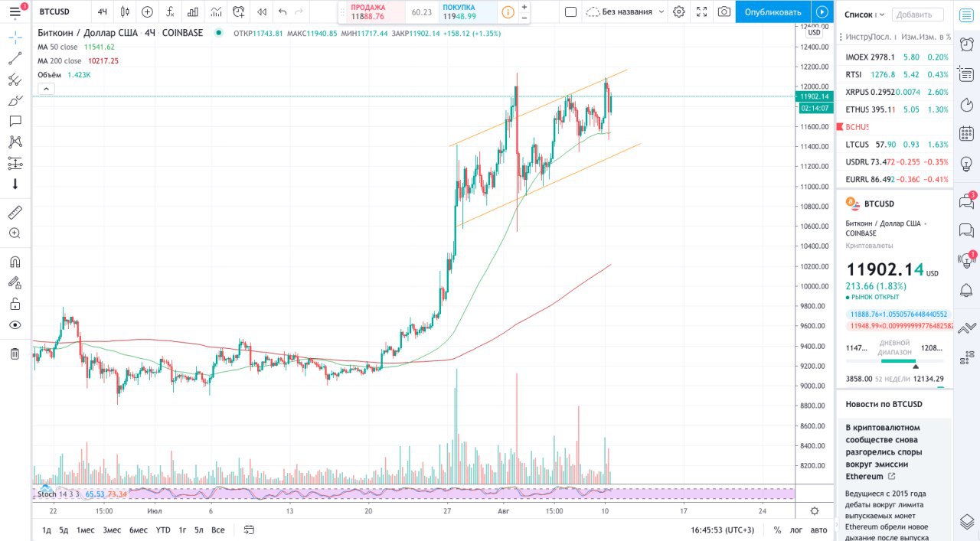Activate the zoom in tool
Screen dimensions: 980x541
(x=15, y=233)
